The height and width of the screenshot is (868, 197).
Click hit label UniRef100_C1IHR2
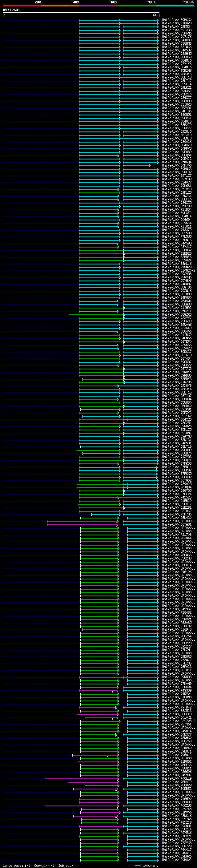point(177,308)
